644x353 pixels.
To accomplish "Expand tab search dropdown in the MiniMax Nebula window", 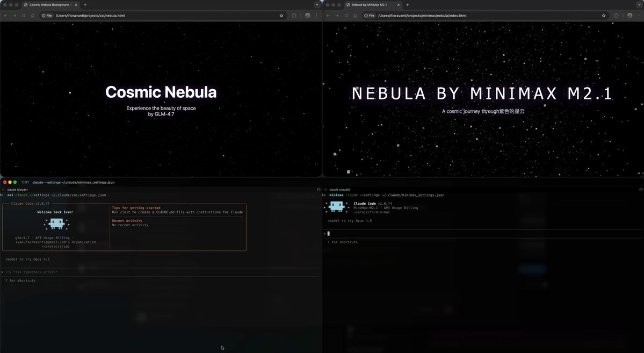I will point(640,5).
